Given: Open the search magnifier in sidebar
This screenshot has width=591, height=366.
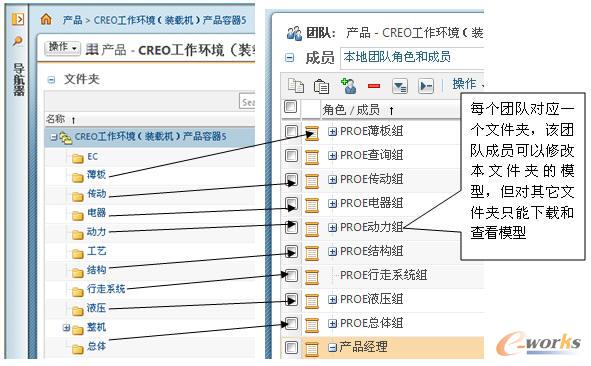Looking at the screenshot, I should point(17,41).
